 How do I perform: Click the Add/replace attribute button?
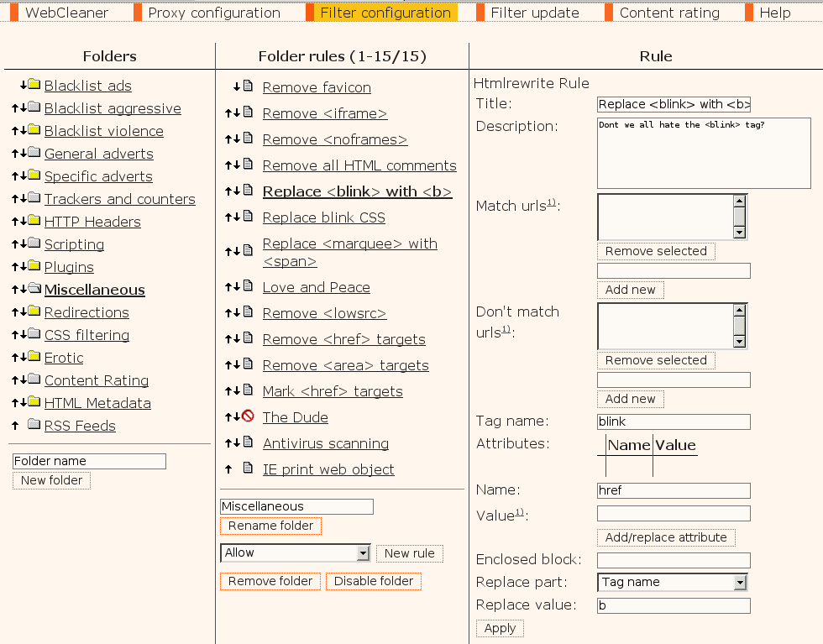pos(666,537)
